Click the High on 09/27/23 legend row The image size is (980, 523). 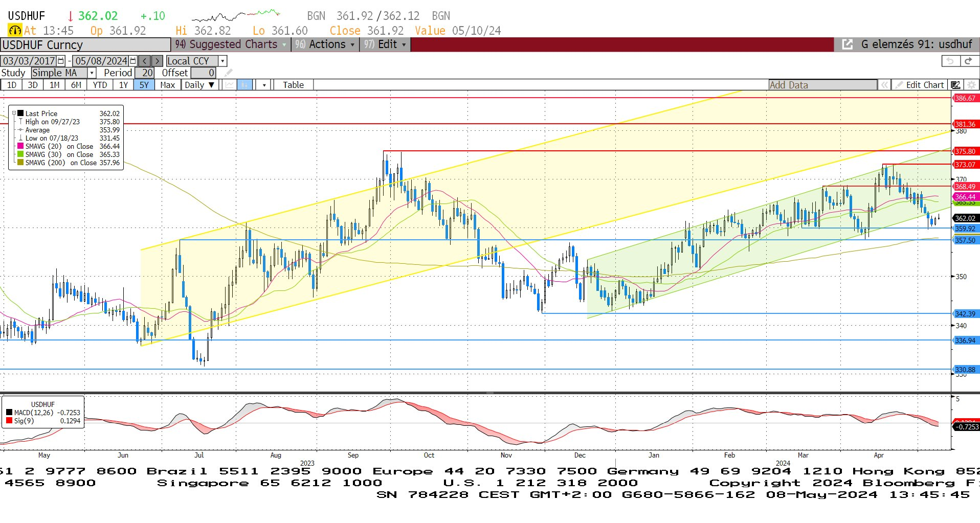pos(69,122)
